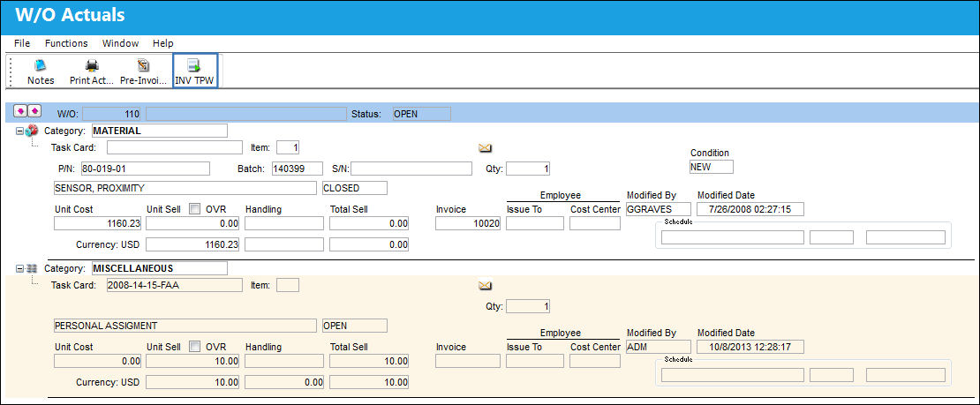
Task: Click the Batch field 140399
Action: (x=298, y=169)
